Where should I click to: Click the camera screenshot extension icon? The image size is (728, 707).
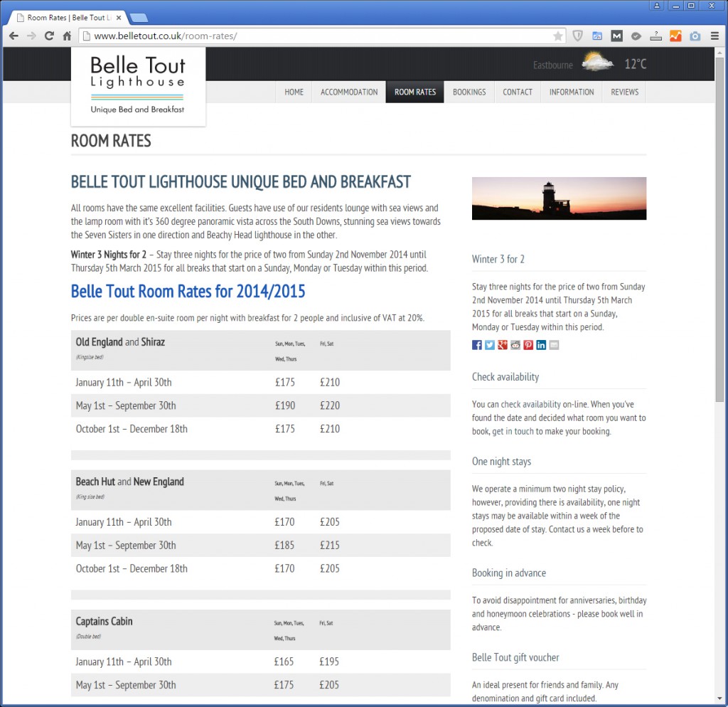pyautogui.click(x=694, y=36)
